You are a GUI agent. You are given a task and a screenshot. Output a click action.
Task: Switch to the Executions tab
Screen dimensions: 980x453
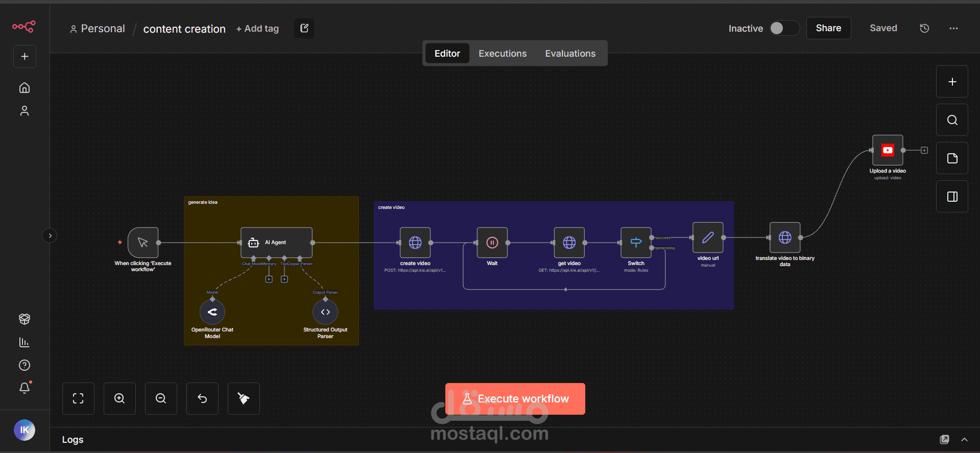coord(503,54)
